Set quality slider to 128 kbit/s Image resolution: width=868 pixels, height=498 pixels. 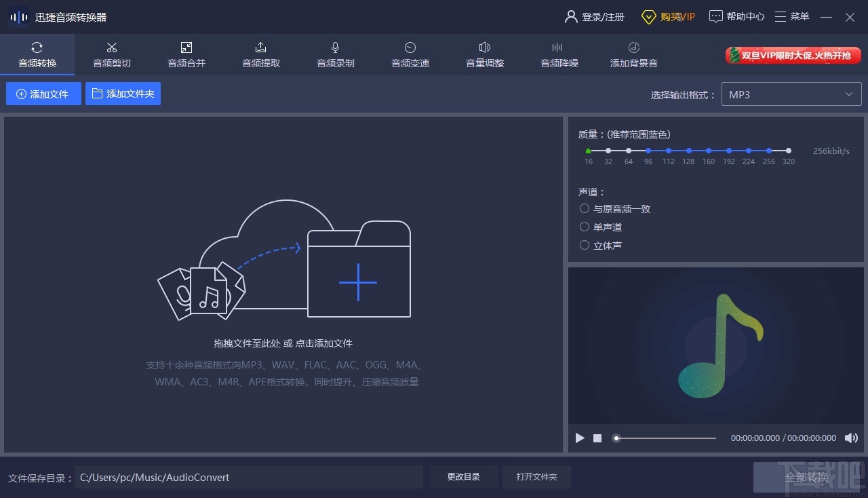pos(688,151)
